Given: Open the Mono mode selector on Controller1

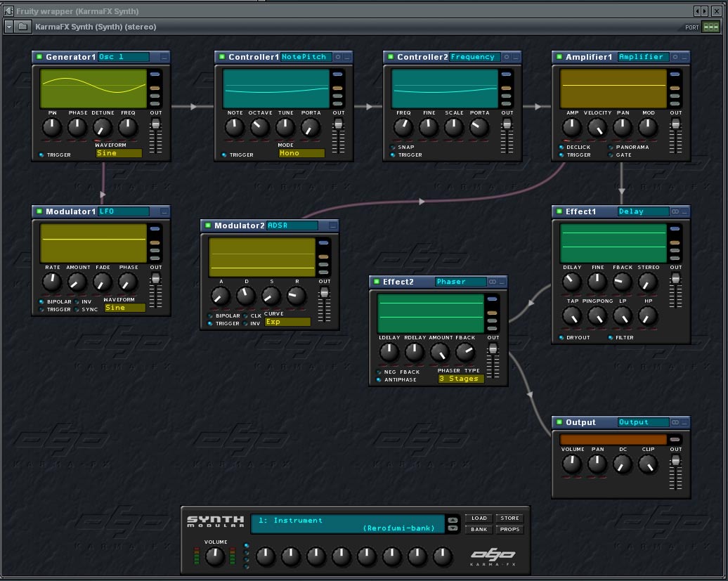Looking at the screenshot, I should tap(301, 153).
